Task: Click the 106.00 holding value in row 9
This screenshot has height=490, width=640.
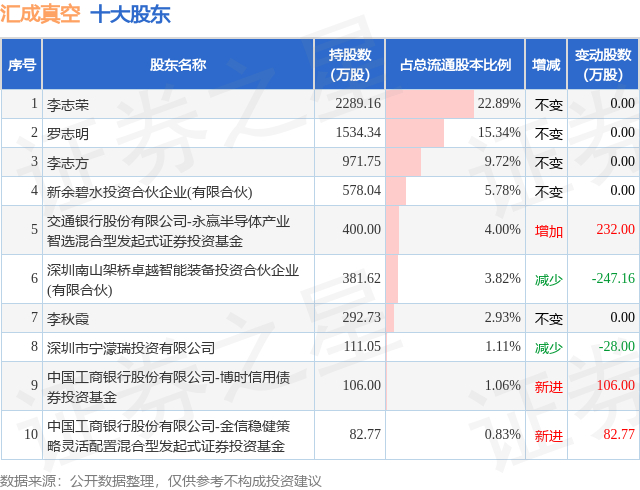Action: pyautogui.click(x=361, y=385)
